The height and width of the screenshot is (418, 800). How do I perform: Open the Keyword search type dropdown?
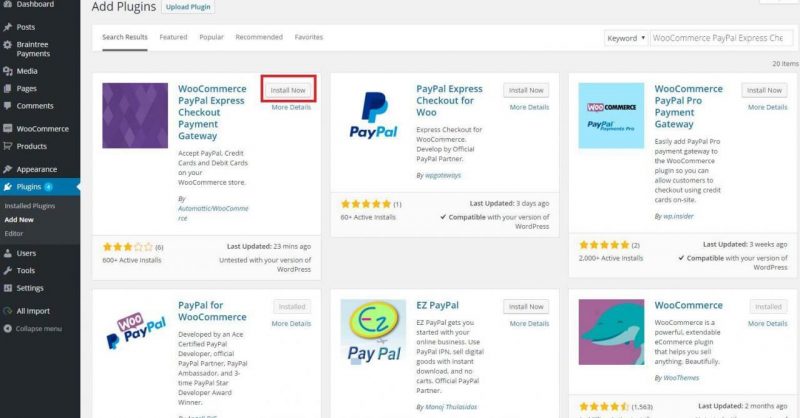626,38
